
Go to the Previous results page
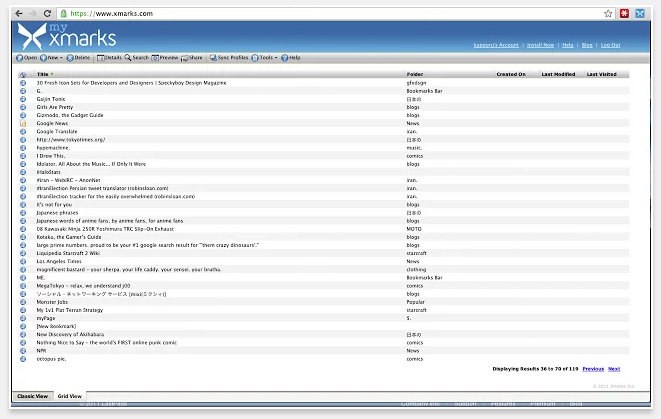[x=593, y=369]
